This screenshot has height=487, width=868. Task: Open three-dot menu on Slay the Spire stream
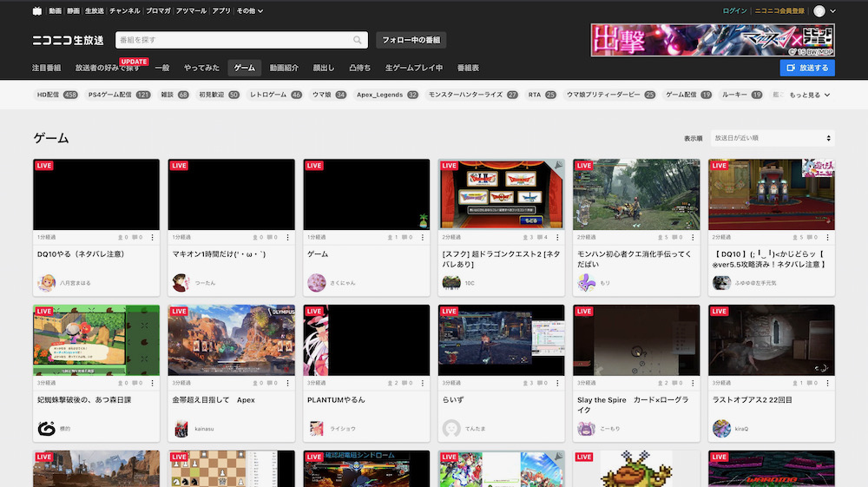pos(693,383)
